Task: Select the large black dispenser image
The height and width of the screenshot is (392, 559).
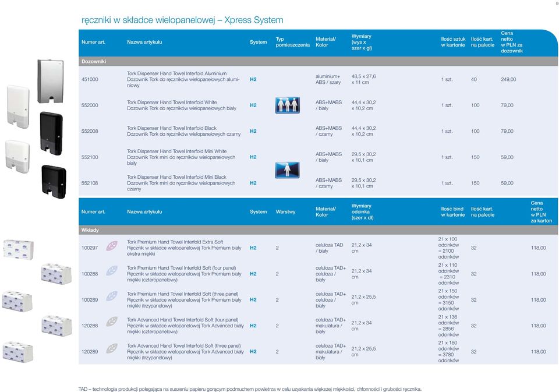Action: point(51,133)
